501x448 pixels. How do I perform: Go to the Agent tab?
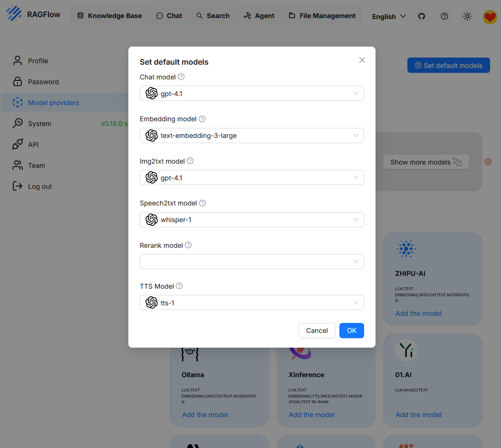coord(259,16)
